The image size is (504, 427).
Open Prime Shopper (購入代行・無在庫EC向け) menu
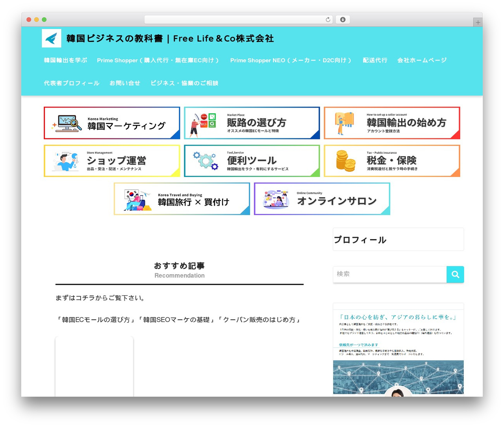158,60
